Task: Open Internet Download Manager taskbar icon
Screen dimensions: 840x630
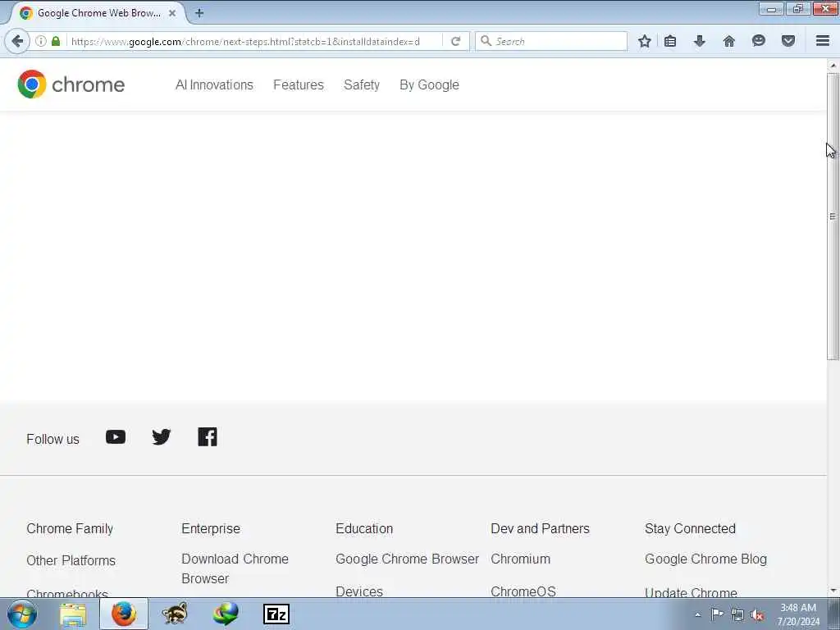Action: (x=226, y=614)
